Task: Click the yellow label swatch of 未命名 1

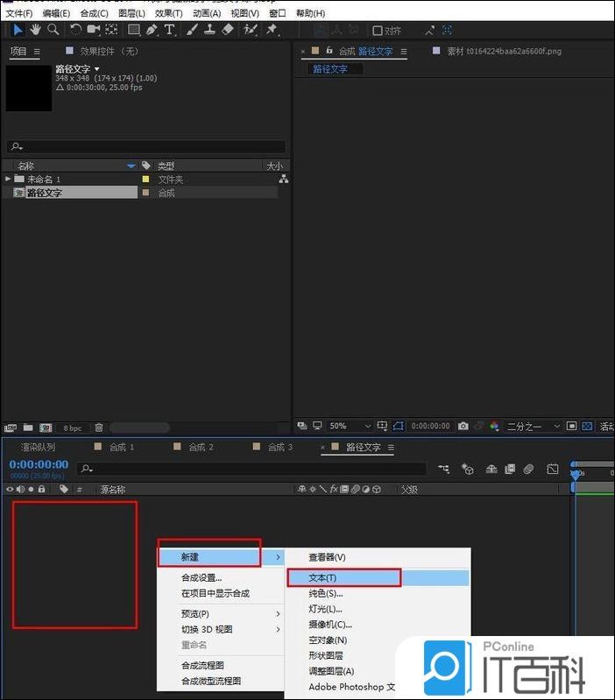Action: click(145, 180)
